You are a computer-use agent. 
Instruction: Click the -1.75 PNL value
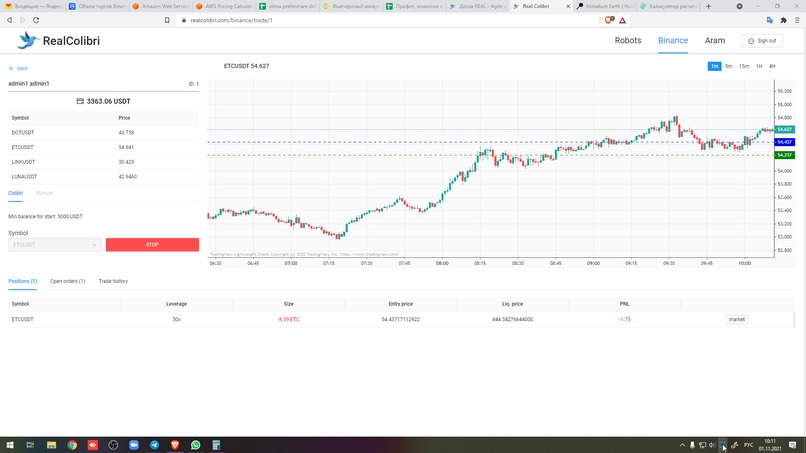click(625, 319)
